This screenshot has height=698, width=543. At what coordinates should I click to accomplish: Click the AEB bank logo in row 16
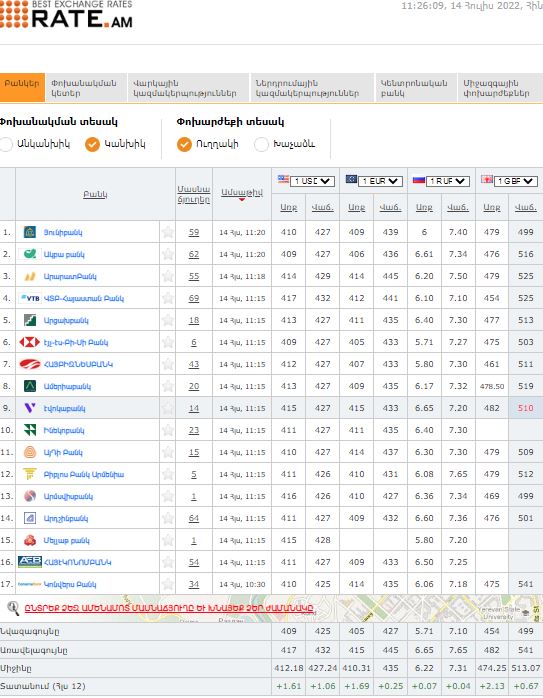tap(30, 562)
